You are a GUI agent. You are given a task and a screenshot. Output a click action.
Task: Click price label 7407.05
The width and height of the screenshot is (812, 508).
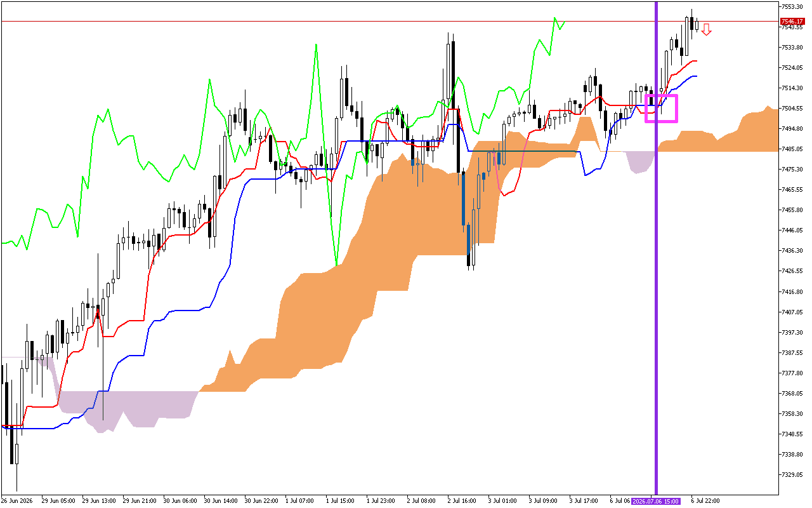[793, 312]
